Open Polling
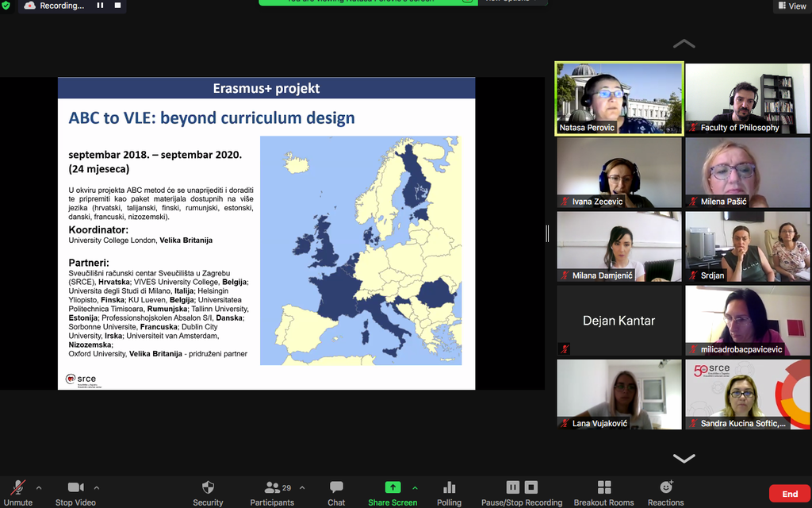The height and width of the screenshot is (508, 812). click(449, 488)
